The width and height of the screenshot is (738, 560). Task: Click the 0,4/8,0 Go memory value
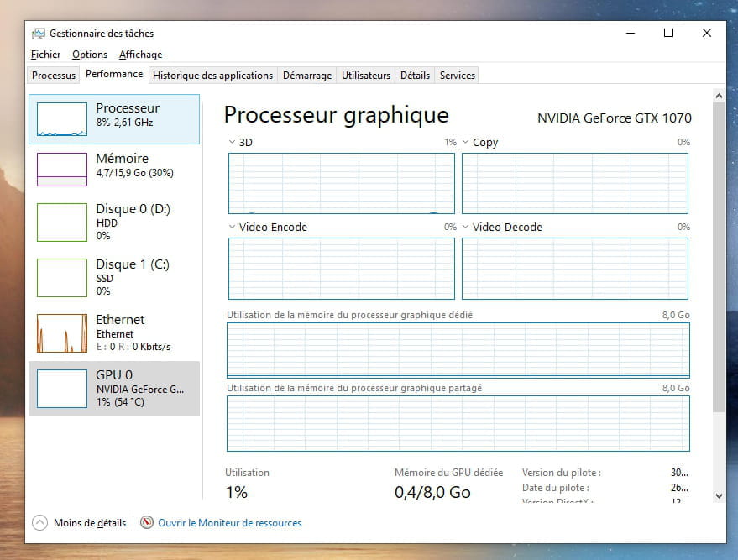coord(432,492)
